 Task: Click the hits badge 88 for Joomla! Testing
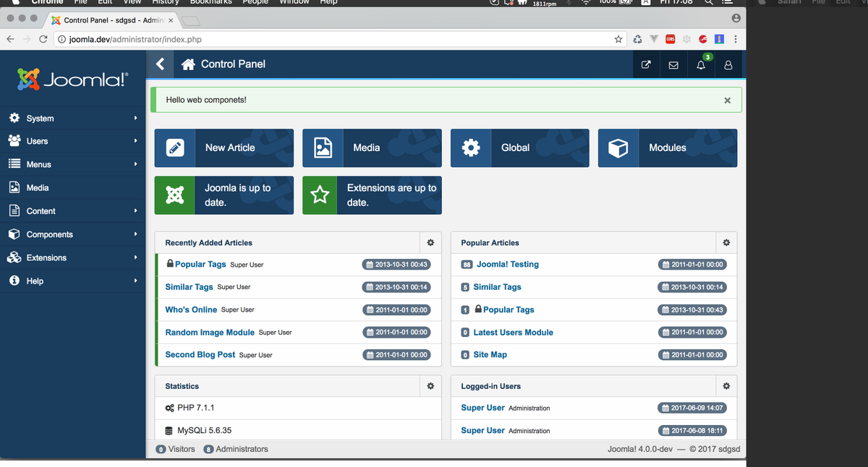click(x=467, y=265)
